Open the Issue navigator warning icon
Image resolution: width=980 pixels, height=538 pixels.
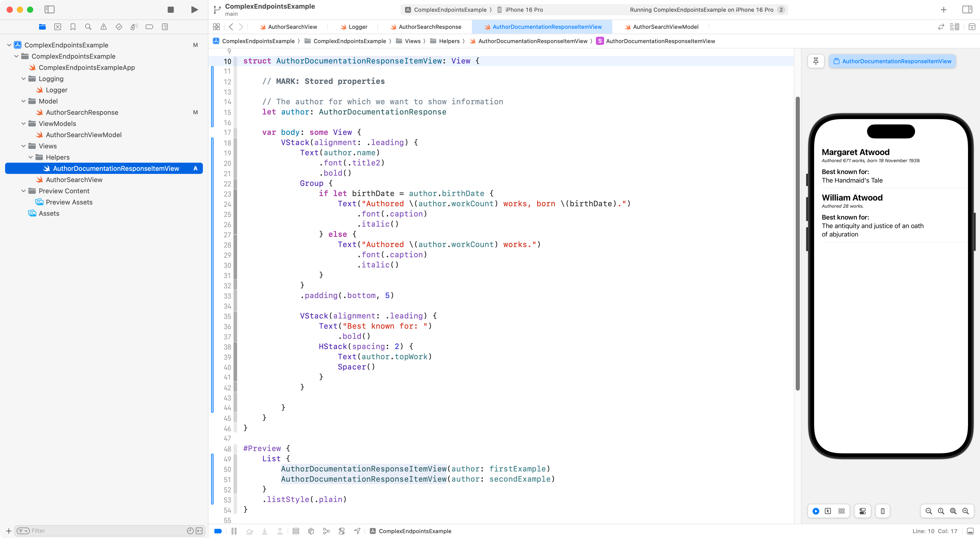(x=103, y=27)
